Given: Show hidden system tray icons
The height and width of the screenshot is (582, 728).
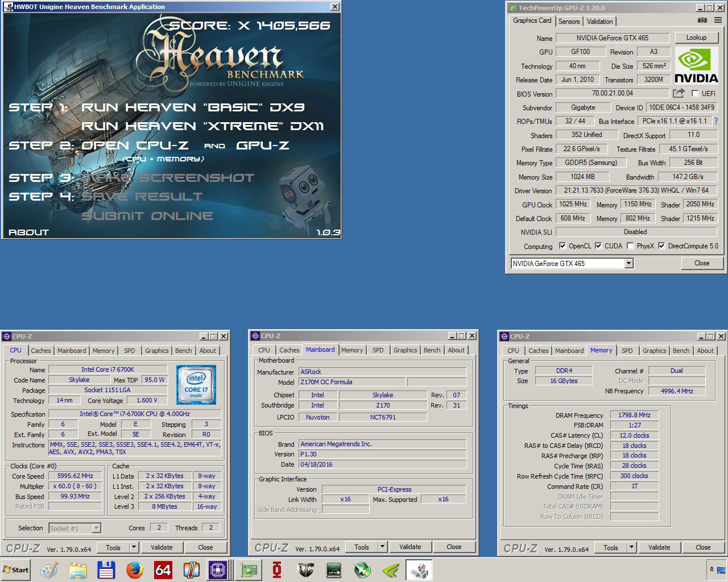Looking at the screenshot, I should [711, 569].
